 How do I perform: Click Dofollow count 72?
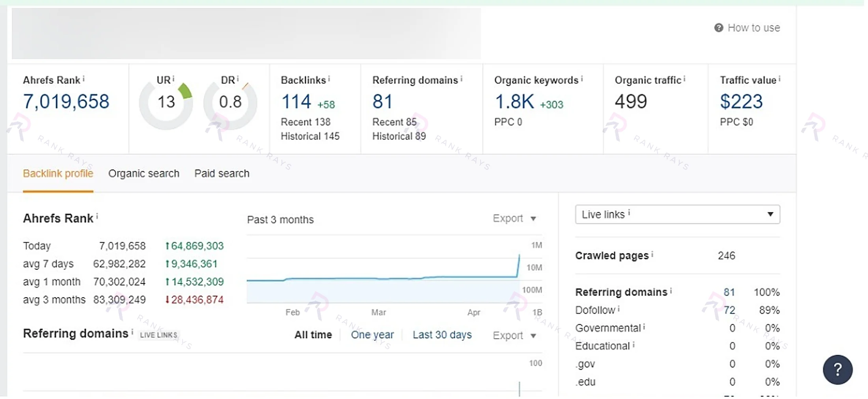point(729,310)
